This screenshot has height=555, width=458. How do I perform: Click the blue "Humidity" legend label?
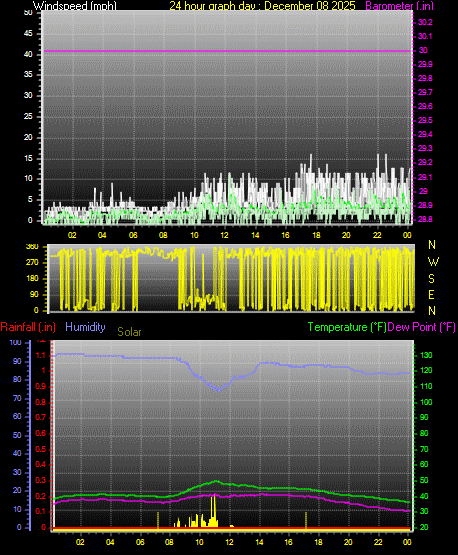[x=85, y=327]
